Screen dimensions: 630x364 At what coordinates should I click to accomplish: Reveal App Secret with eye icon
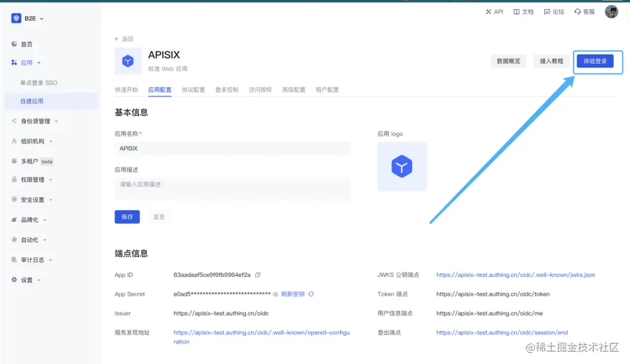coord(275,295)
